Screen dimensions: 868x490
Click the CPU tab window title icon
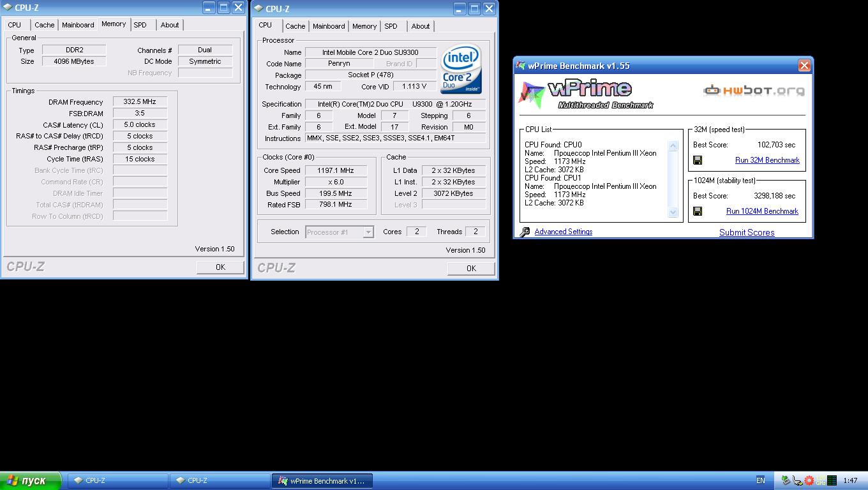coord(258,8)
